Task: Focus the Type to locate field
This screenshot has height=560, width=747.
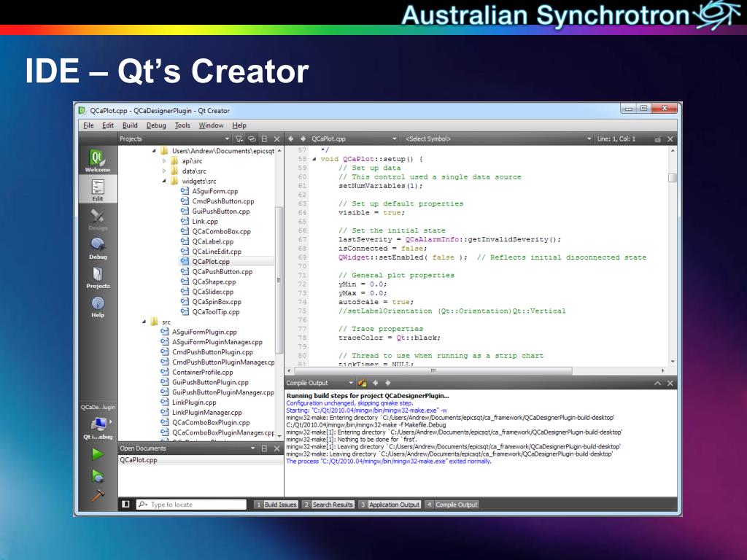Action: 192,505
